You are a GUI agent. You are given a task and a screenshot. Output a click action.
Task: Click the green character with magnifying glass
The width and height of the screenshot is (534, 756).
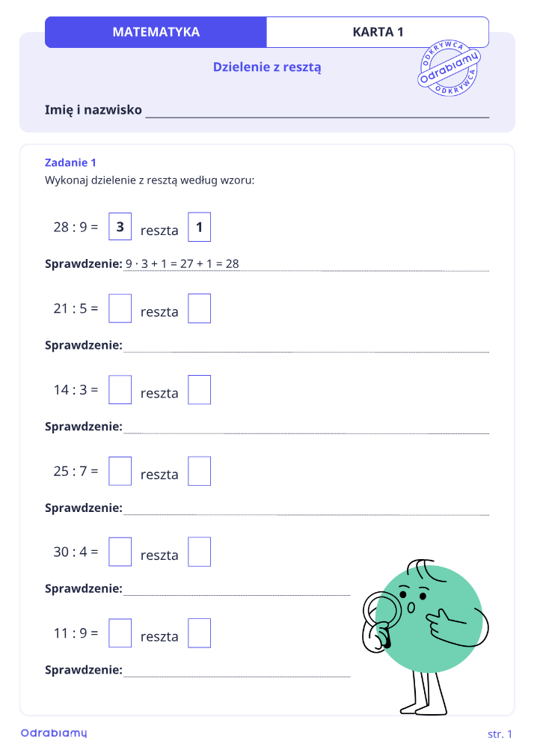(x=426, y=638)
